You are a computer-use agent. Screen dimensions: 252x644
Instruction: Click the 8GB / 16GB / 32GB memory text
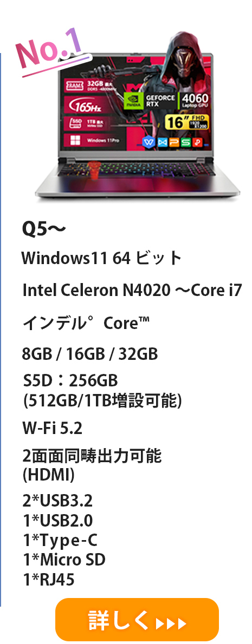pyautogui.click(x=90, y=354)
